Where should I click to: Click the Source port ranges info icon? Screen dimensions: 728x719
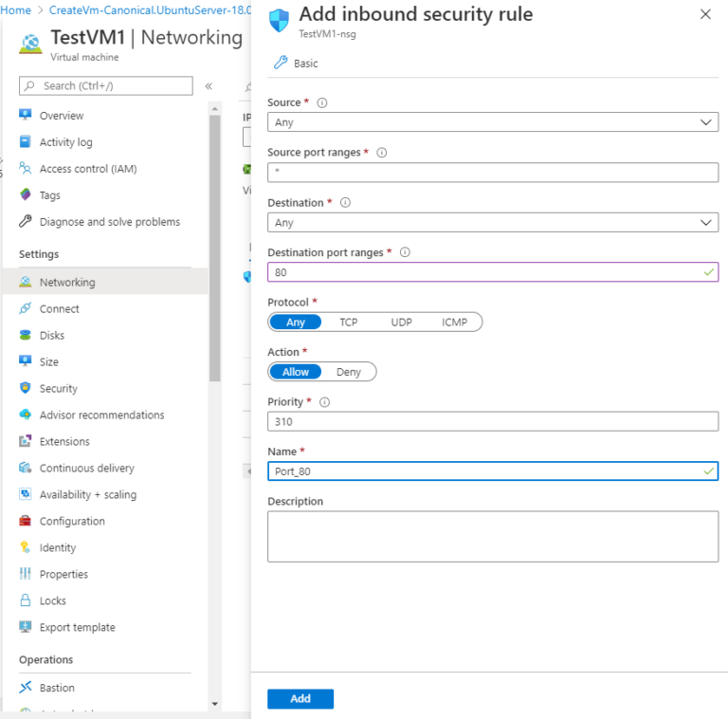[x=382, y=153]
